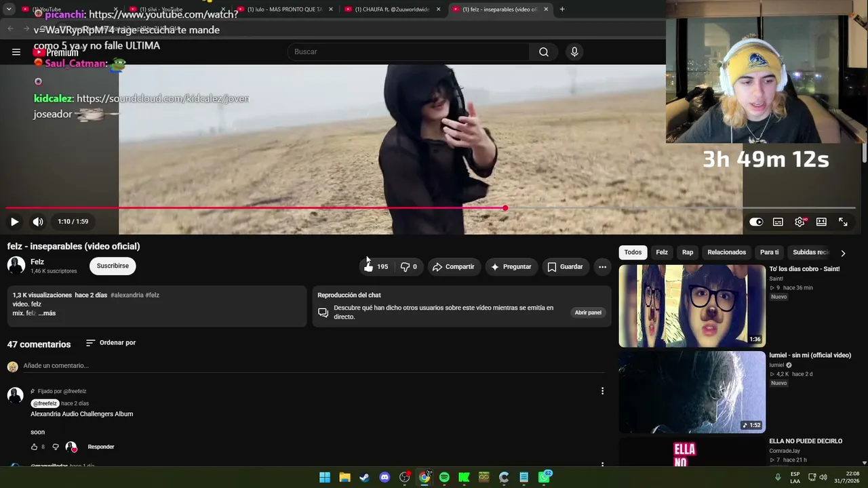Select the Felz filter chip
The width and height of the screenshot is (868, 488).
tap(662, 252)
